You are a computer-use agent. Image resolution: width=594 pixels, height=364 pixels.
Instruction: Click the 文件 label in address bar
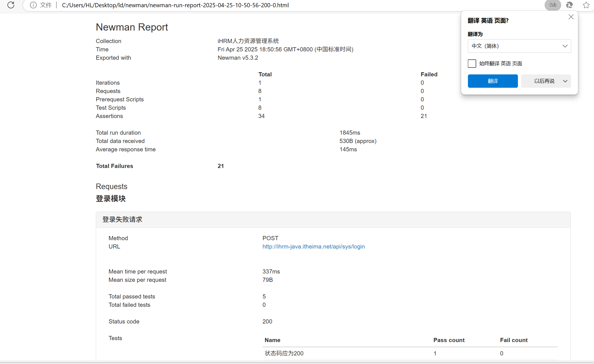[x=46, y=5]
